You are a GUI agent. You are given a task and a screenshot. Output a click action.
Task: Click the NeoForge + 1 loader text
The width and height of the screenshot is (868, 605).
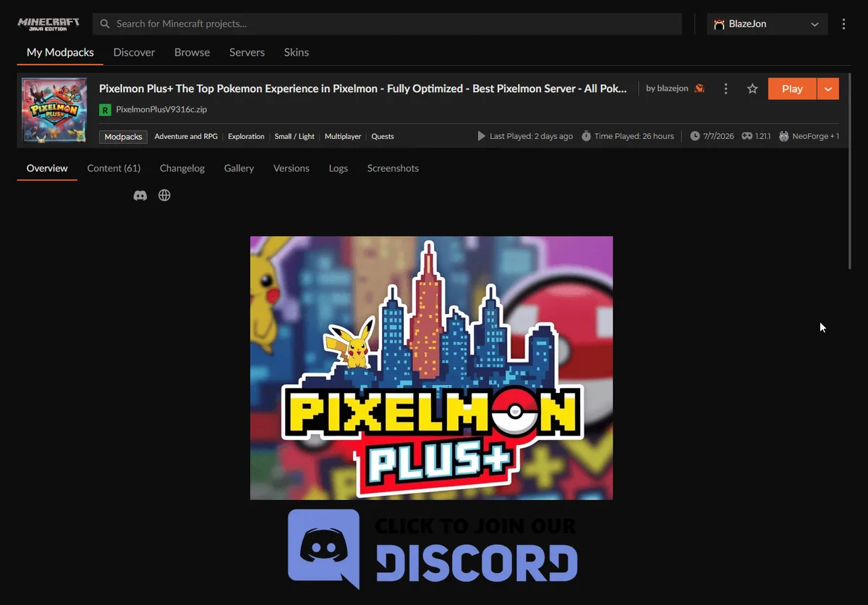(x=816, y=136)
